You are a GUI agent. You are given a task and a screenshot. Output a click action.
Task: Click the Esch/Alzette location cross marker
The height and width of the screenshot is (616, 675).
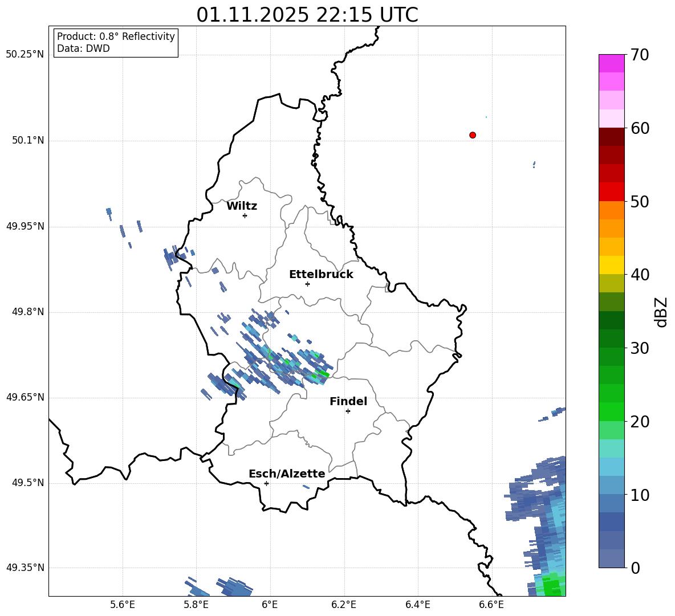[266, 483]
